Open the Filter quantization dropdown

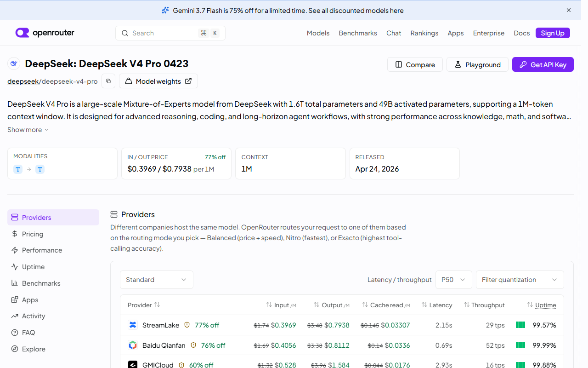click(520, 280)
